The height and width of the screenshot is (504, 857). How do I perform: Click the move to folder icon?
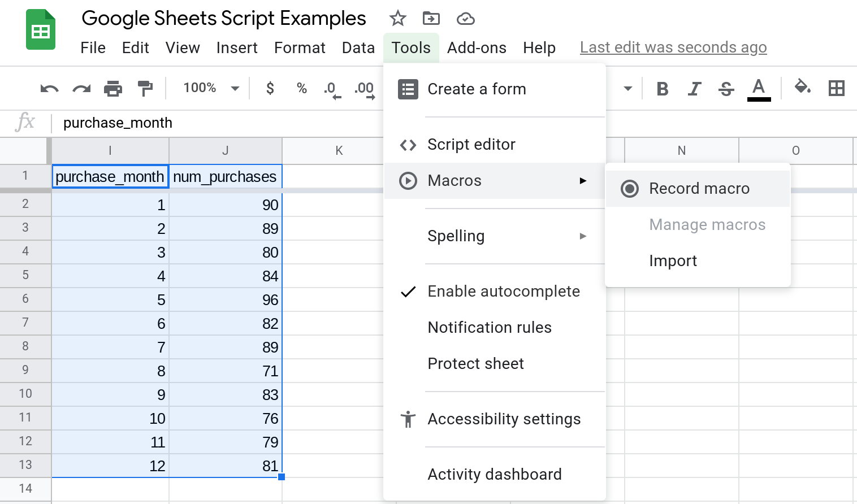point(431,19)
